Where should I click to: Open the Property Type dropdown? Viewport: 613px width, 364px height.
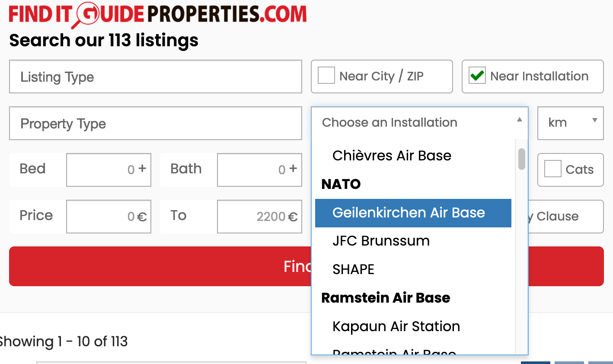coord(156,123)
